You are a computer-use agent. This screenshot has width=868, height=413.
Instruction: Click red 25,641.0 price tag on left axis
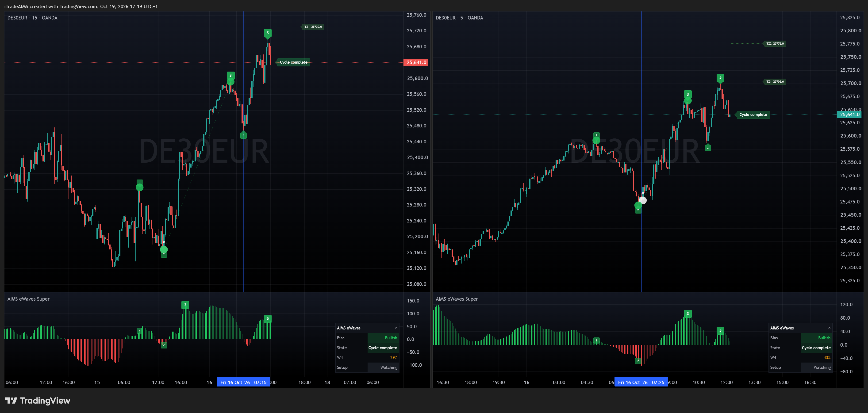[416, 62]
